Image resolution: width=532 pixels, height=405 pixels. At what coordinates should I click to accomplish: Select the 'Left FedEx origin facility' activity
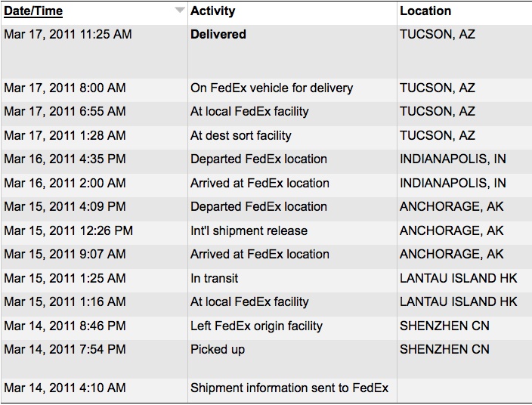coord(256,326)
